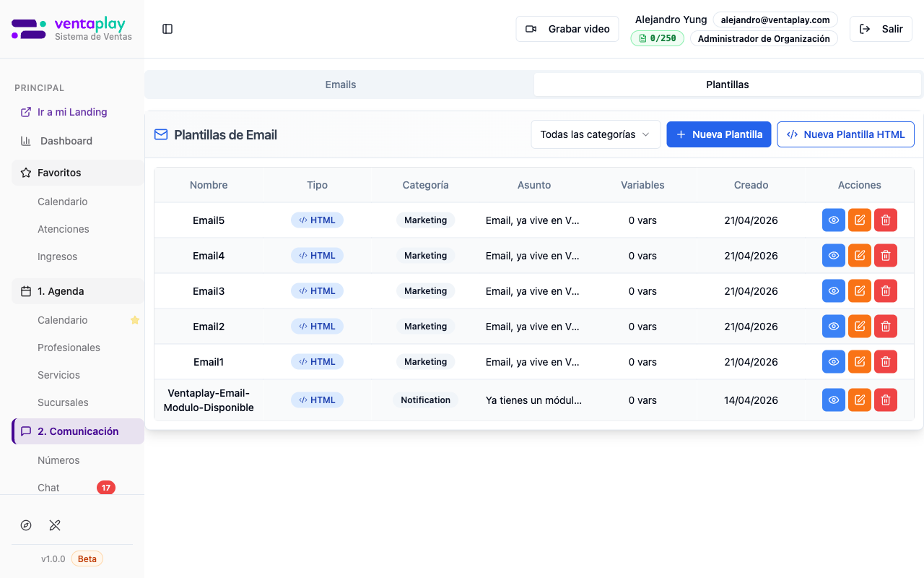Click trash icon for Ventaplay-Email-Modulo-Disponible
The height and width of the screenshot is (578, 924).
[x=885, y=400]
